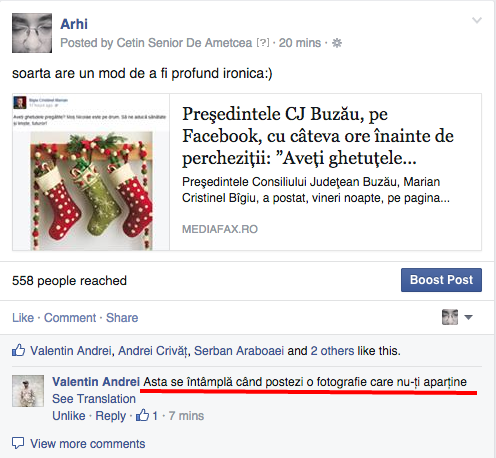This screenshot has width=496, height=458.
Task: Click Valentin Andrei's comment avatar
Action: point(28,391)
